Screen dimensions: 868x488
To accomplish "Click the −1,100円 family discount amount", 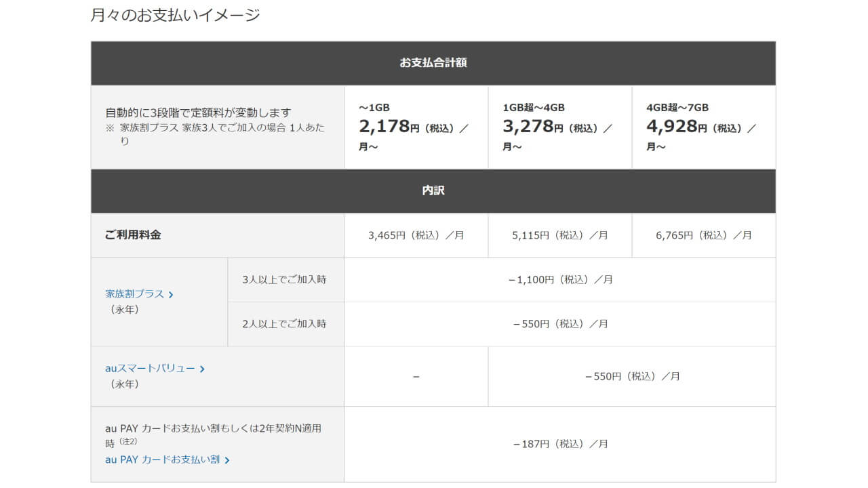I will (x=559, y=279).
